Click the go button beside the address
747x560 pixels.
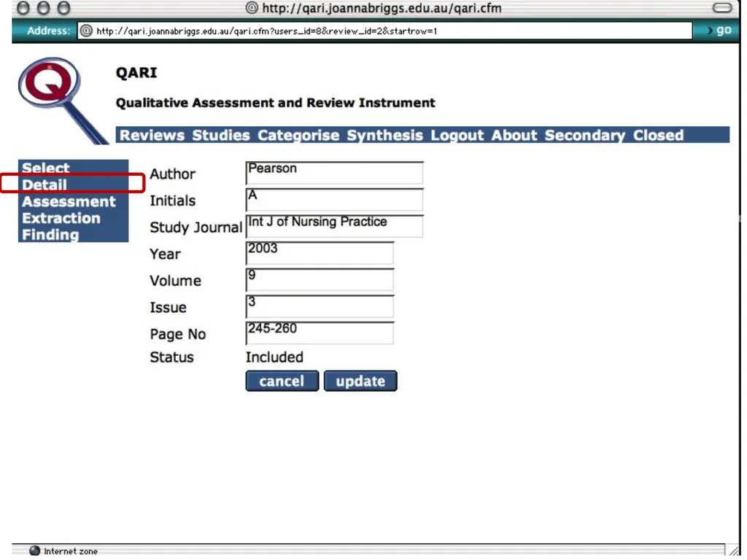719,31
